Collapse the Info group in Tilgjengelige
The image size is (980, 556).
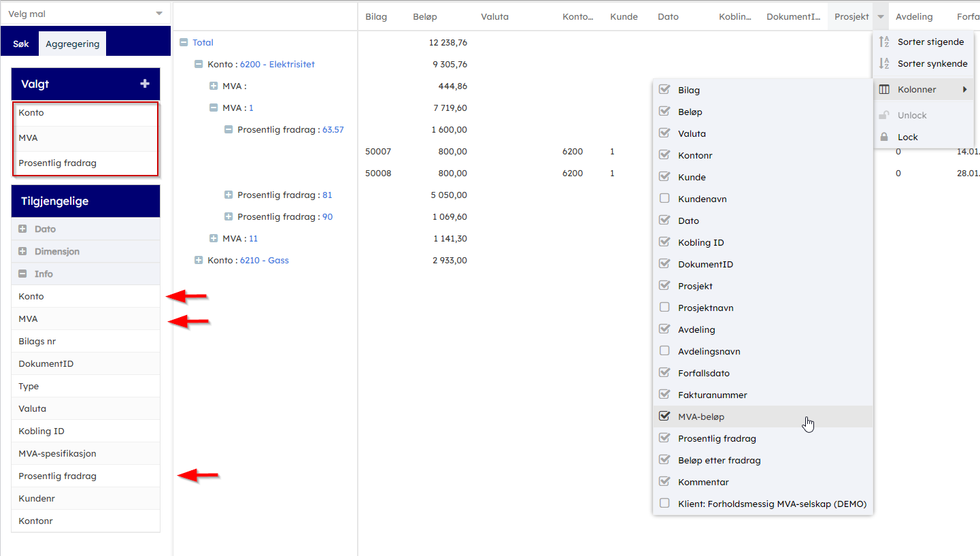coord(23,274)
